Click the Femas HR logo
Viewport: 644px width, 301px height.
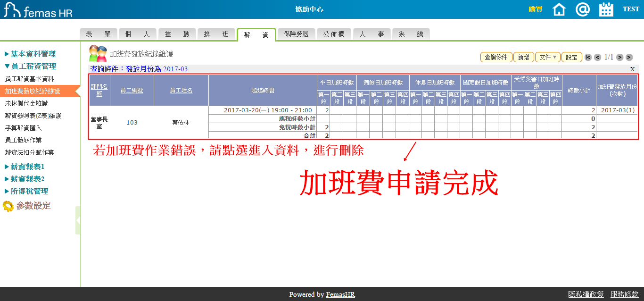click(38, 9)
